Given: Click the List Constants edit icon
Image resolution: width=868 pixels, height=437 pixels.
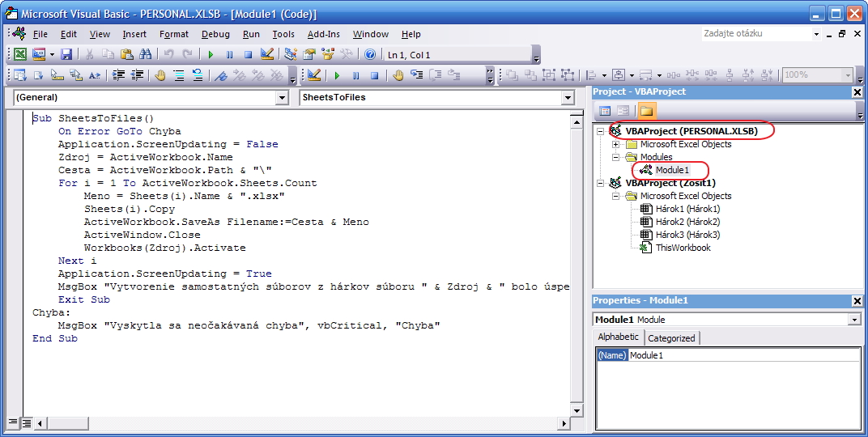Looking at the screenshot, I should tap(39, 75).
